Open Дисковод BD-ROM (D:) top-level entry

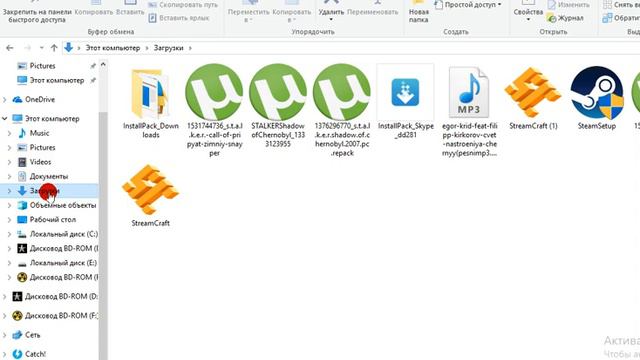pos(57,297)
